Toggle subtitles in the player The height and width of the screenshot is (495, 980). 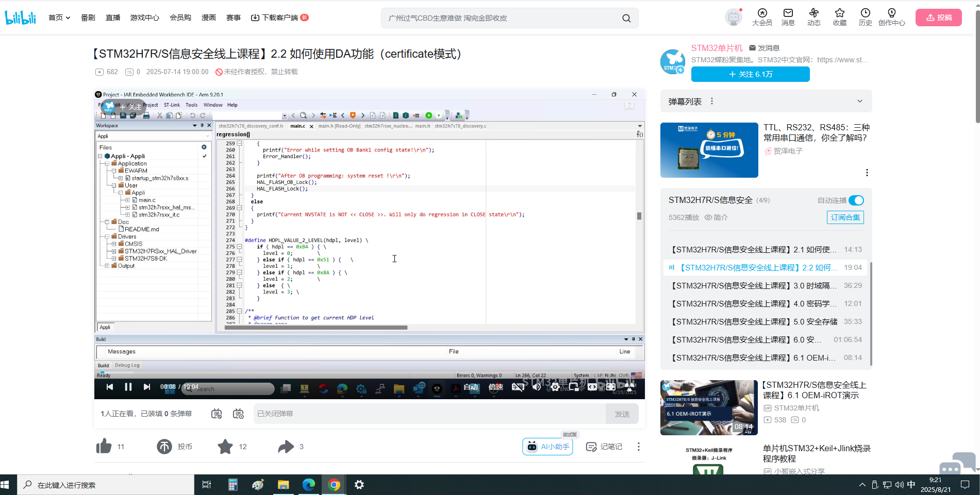518,387
